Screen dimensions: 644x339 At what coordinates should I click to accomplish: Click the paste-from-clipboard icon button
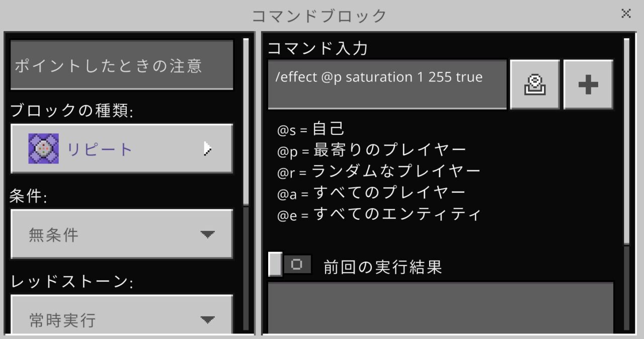point(535,84)
